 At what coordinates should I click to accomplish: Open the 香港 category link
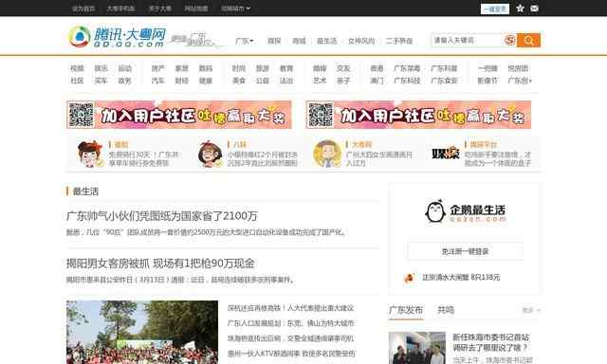coord(377,68)
